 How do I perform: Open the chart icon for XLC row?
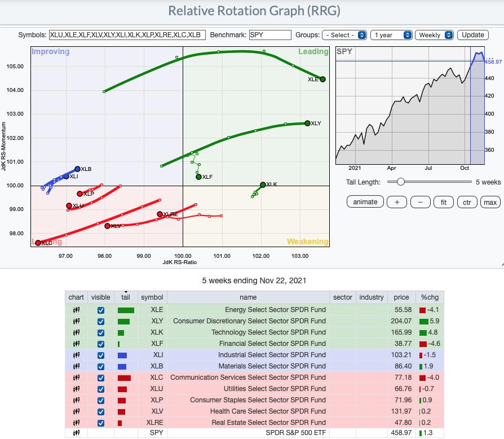(x=76, y=377)
